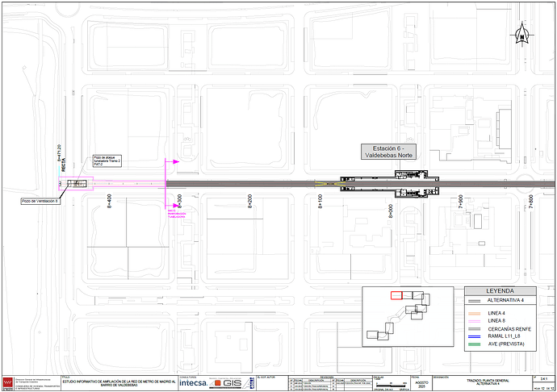Select the 'Pozo de Ventilación 8' callout

pyautogui.click(x=40, y=201)
